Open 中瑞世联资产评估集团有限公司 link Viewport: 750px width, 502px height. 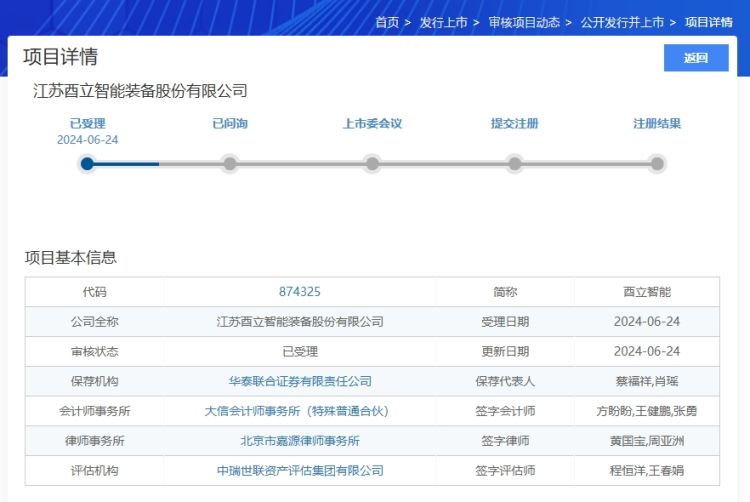(x=300, y=470)
